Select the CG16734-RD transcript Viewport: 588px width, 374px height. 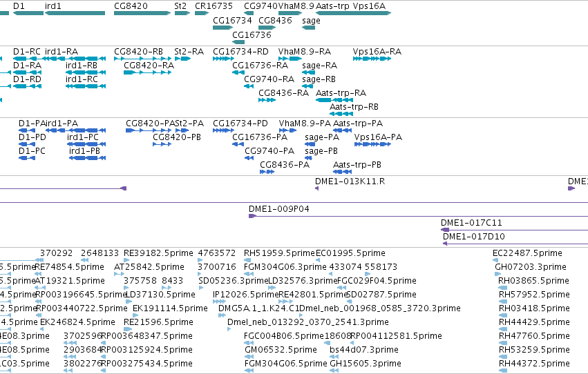(x=223, y=59)
